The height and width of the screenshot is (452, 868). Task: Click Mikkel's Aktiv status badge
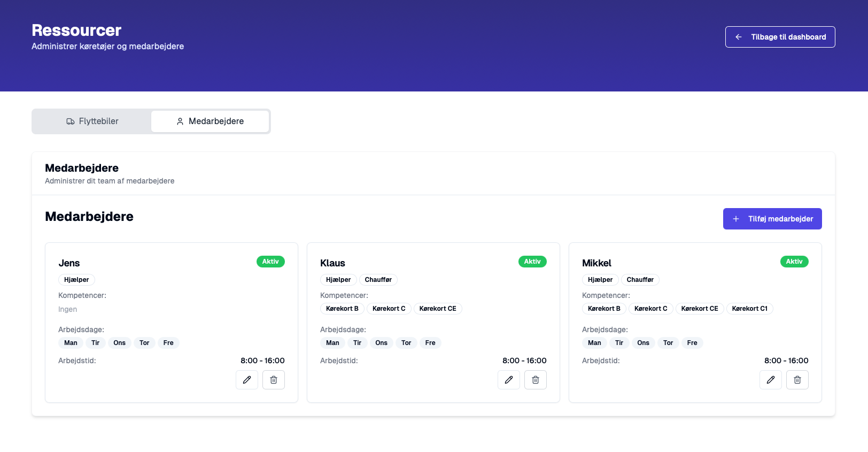(x=794, y=262)
